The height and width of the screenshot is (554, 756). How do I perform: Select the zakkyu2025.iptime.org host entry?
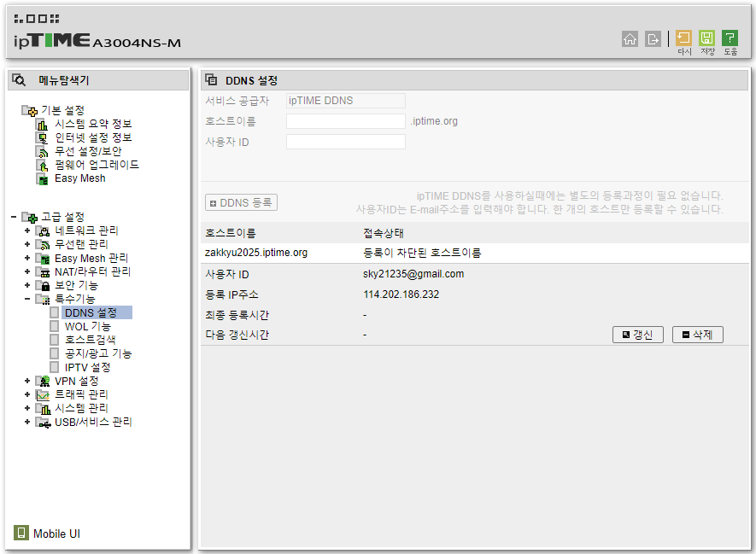(256, 253)
